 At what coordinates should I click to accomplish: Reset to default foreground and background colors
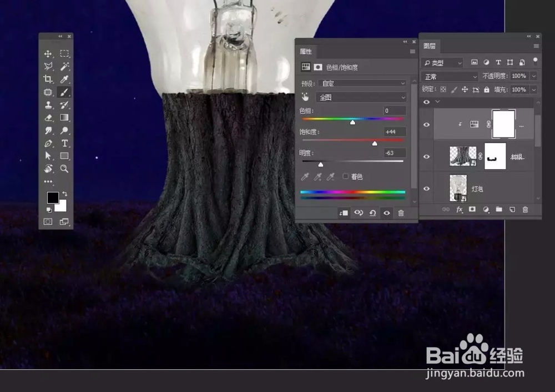[x=49, y=210]
